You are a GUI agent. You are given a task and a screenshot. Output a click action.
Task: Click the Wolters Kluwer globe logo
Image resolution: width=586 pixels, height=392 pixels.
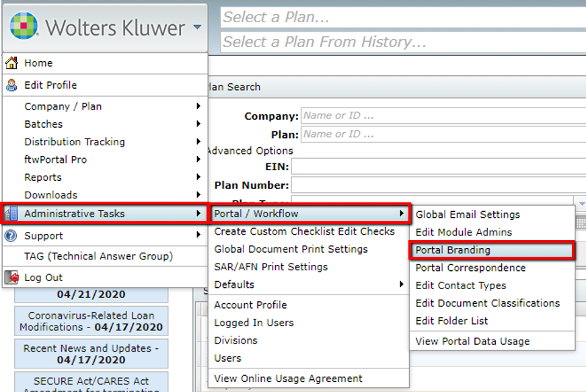pyautogui.click(x=24, y=26)
